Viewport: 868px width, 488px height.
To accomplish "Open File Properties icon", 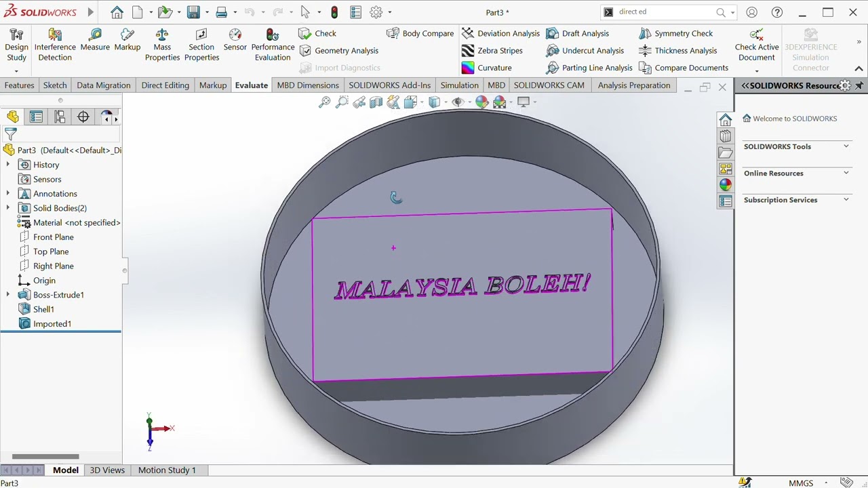I will [356, 12].
